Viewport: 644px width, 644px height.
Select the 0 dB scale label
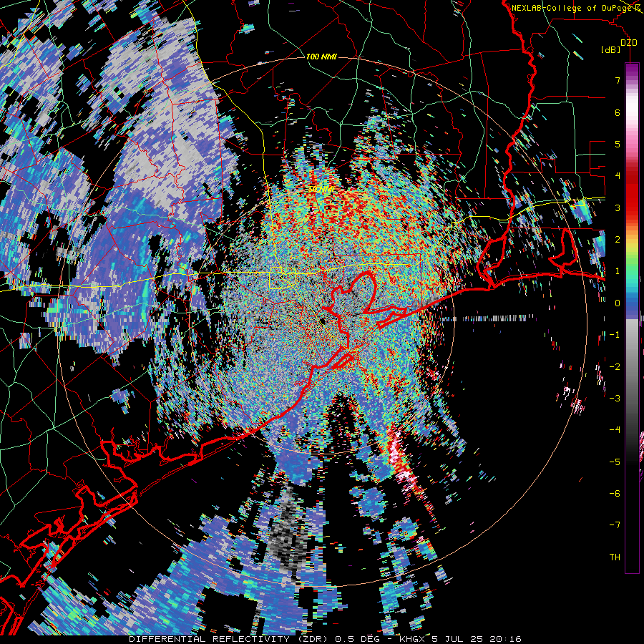point(618,303)
